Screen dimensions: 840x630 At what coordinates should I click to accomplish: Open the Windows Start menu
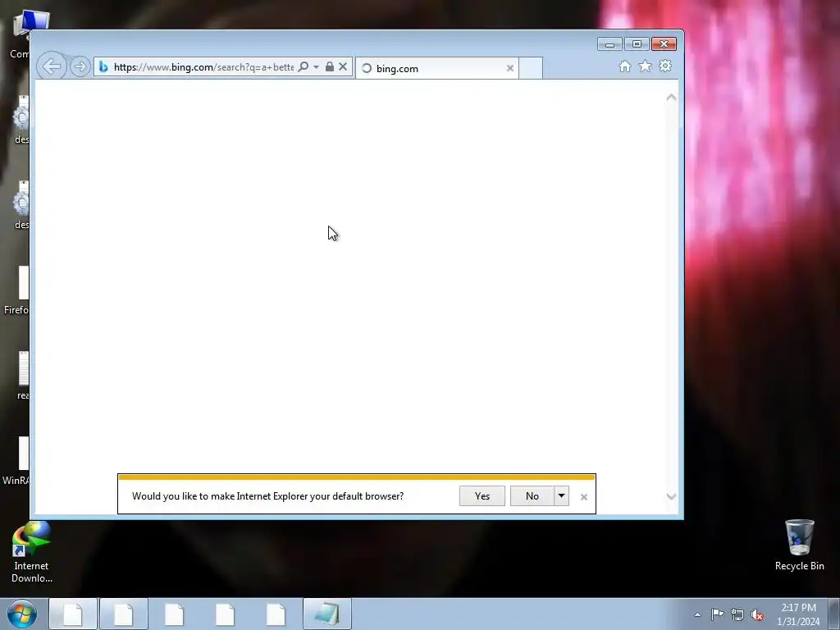point(22,614)
